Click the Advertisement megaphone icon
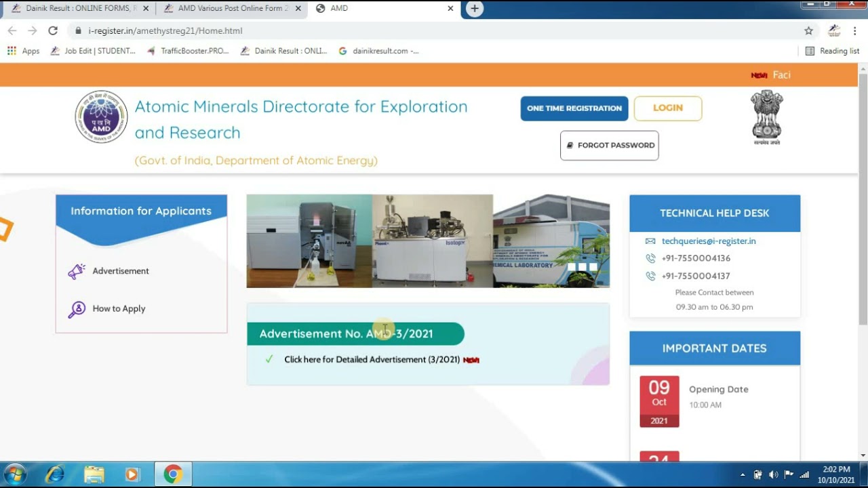Viewport: 868px width, 488px height. pos(76,272)
